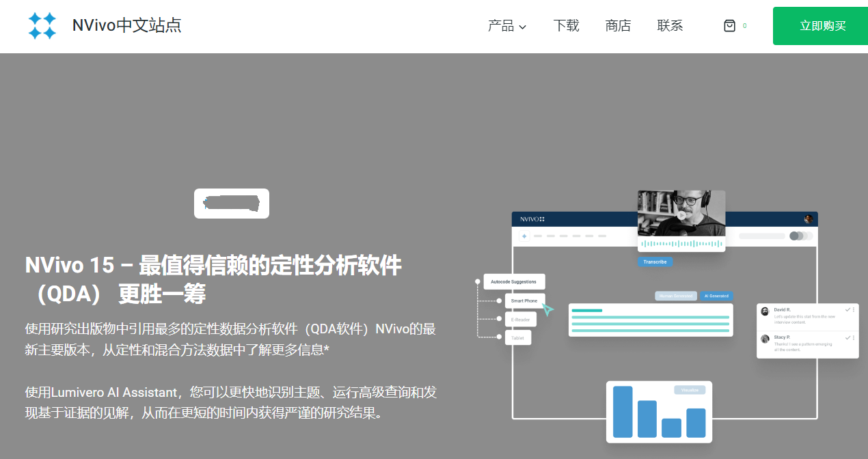Mark David R.'s comment as resolved
The width and height of the screenshot is (868, 459).
[847, 309]
